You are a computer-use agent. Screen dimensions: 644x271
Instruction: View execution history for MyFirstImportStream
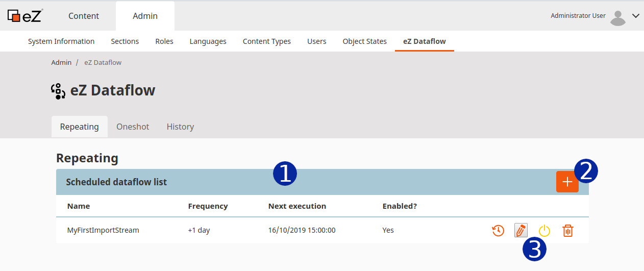[498, 231]
